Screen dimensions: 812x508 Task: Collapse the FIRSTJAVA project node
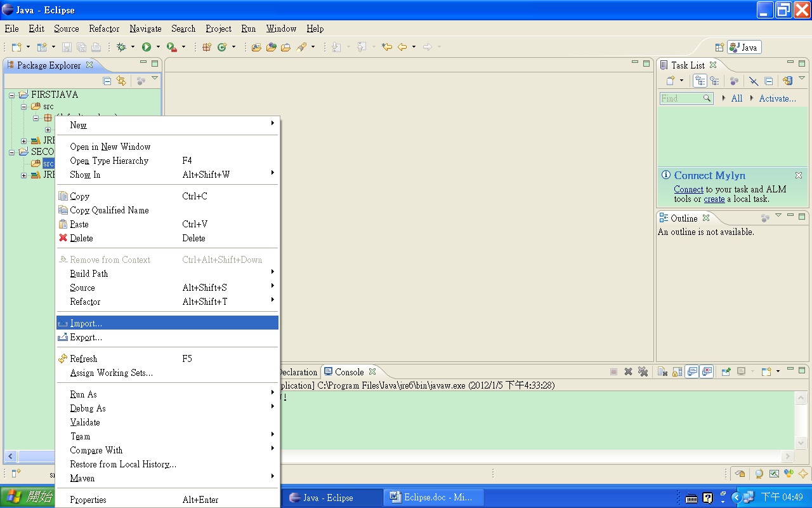tap(12, 95)
